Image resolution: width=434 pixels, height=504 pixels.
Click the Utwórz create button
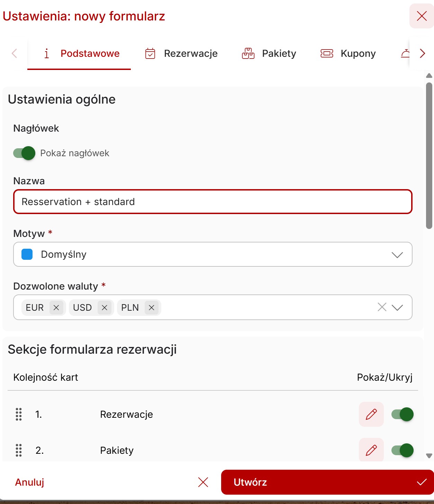327,482
